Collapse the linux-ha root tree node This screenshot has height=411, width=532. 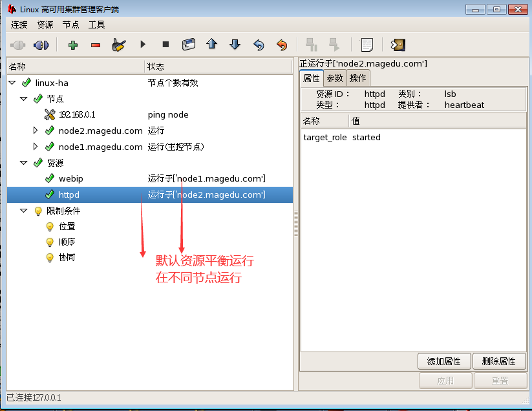(x=12, y=83)
